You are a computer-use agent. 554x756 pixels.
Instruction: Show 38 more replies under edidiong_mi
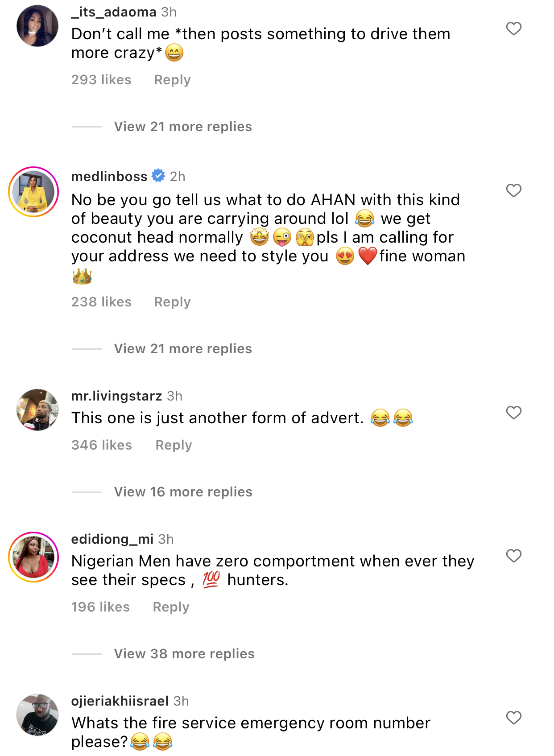[184, 654]
